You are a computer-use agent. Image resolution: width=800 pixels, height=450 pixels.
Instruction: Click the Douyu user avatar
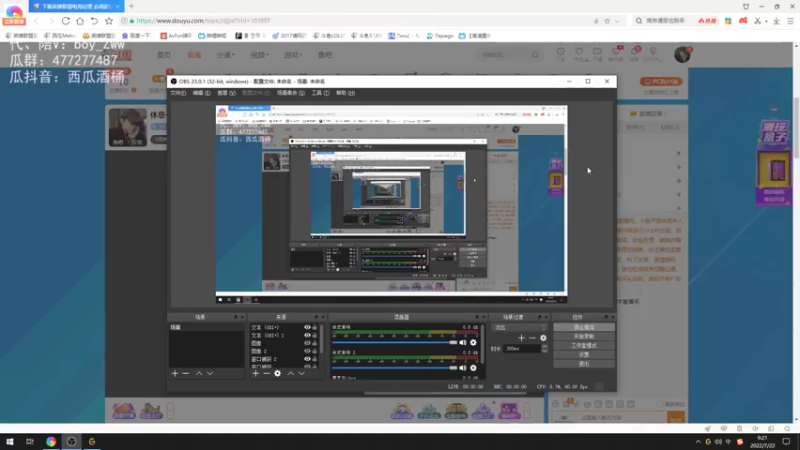682,54
